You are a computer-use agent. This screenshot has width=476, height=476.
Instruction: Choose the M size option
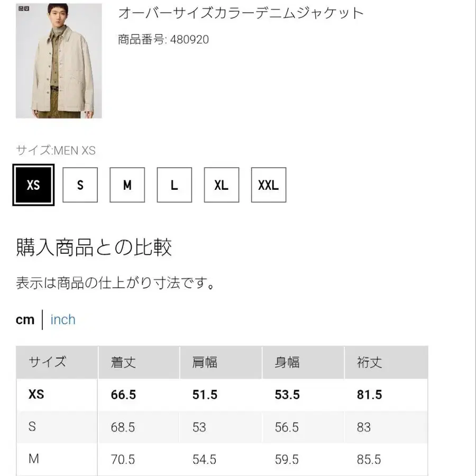pos(127,185)
